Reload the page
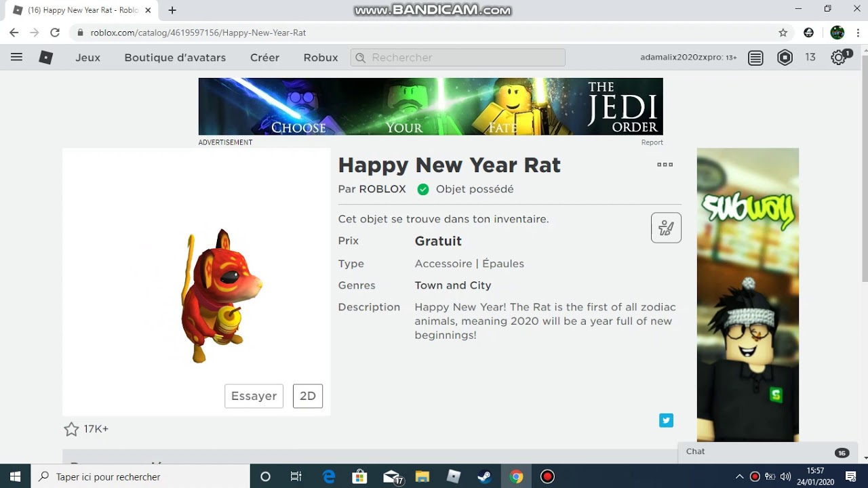This screenshot has height=488, width=868. [x=56, y=33]
